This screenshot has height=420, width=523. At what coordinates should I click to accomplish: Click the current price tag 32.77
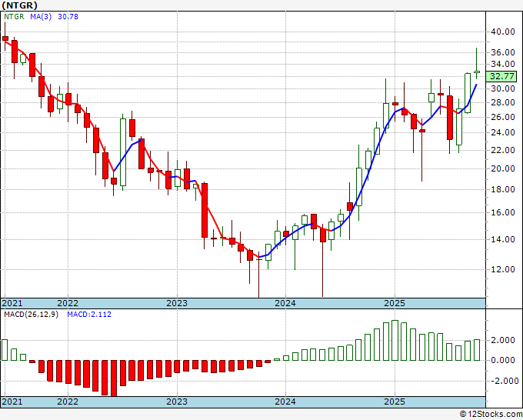point(502,76)
